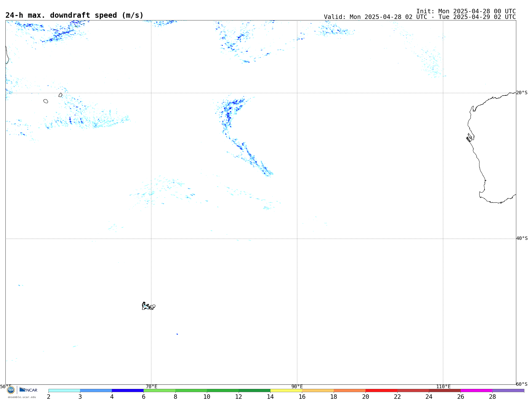Click the dark blue 4-6 m/s swatch
This screenshot has width=532, height=400.
pyautogui.click(x=128, y=390)
